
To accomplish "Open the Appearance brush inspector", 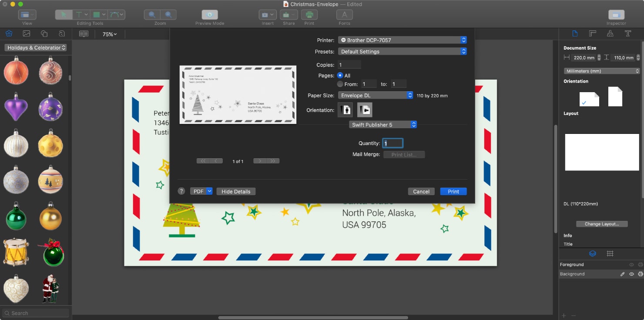I will pos(611,33).
